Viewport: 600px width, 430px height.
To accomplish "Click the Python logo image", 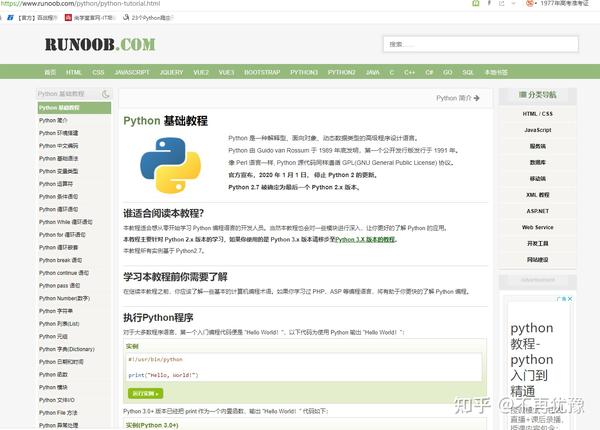I will click(x=170, y=165).
